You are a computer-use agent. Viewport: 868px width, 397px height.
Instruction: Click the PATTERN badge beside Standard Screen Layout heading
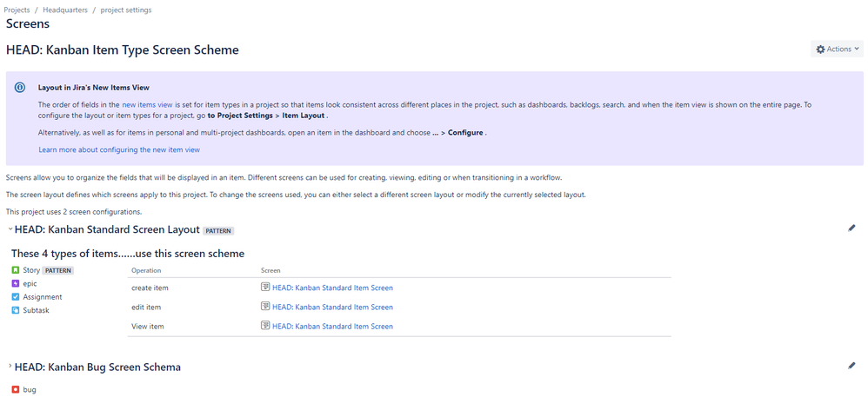(x=218, y=230)
